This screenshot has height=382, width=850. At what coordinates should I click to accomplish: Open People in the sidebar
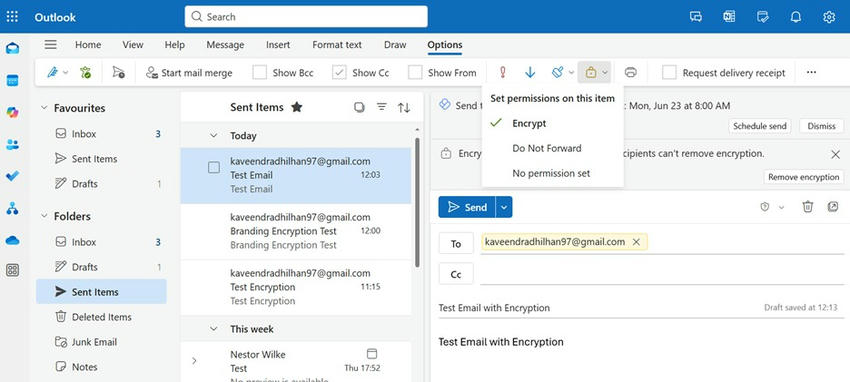coord(12,144)
